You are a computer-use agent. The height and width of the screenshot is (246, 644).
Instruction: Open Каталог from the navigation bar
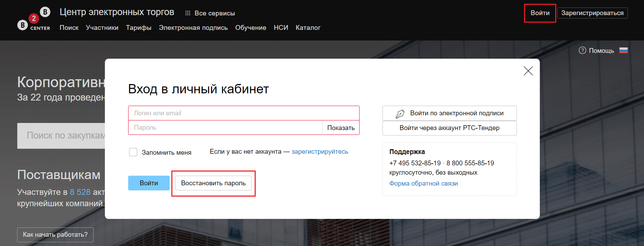pyautogui.click(x=308, y=28)
